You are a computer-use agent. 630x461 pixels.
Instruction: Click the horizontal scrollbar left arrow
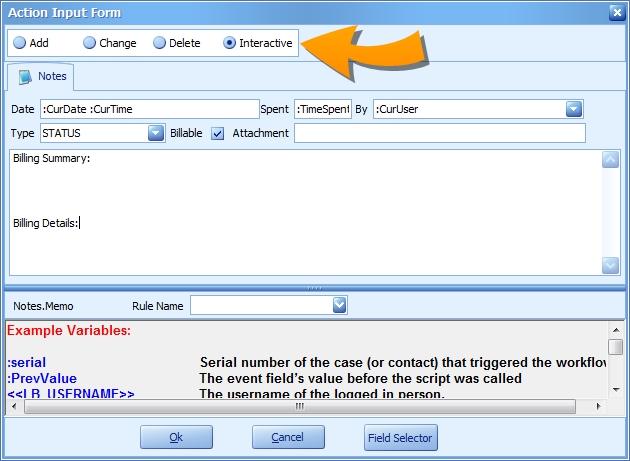(14, 406)
